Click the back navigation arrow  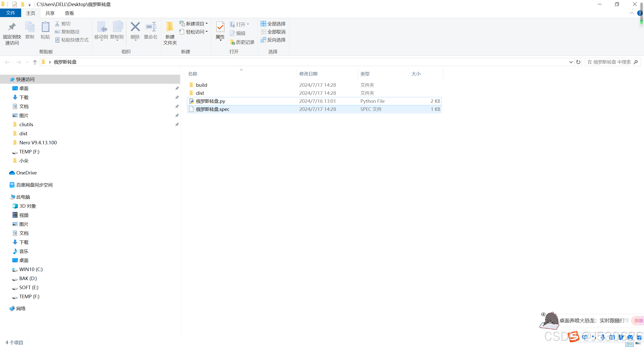tap(7, 62)
